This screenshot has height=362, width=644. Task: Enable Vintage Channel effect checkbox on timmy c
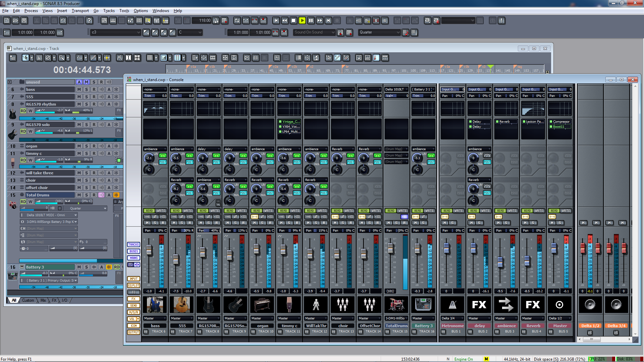(x=280, y=122)
